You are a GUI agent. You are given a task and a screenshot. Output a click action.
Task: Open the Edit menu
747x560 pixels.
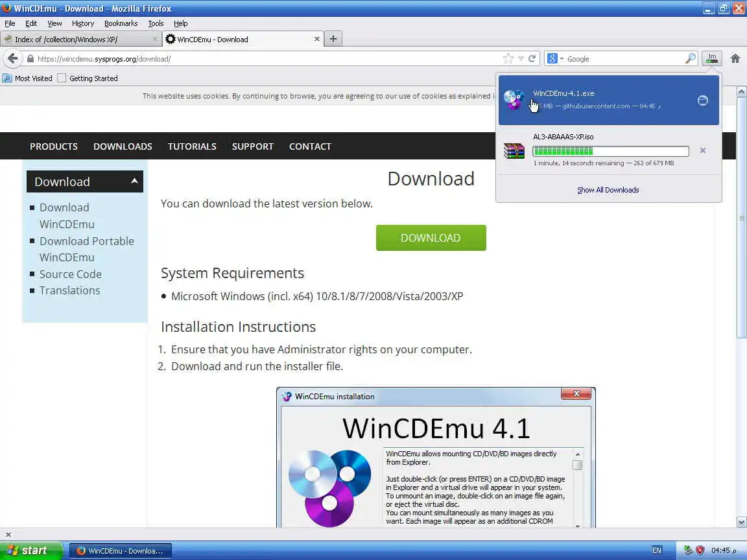coord(31,23)
